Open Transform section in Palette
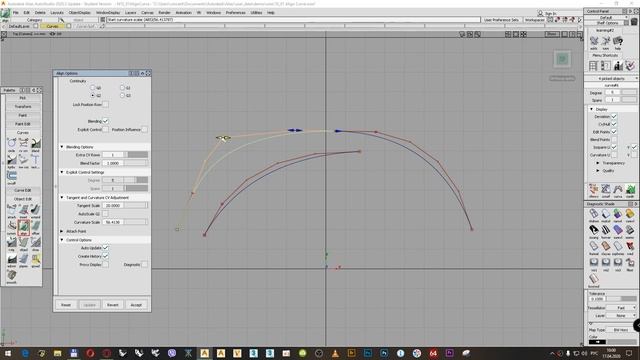 tap(23, 107)
